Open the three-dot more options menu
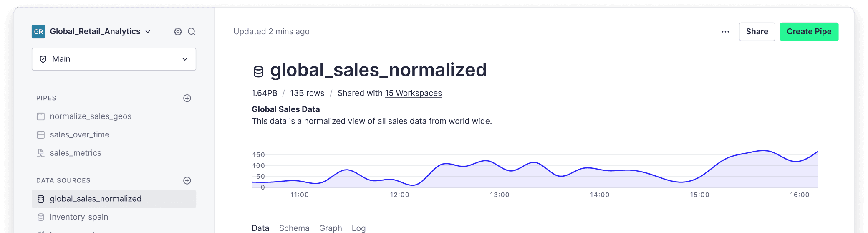 point(725,32)
